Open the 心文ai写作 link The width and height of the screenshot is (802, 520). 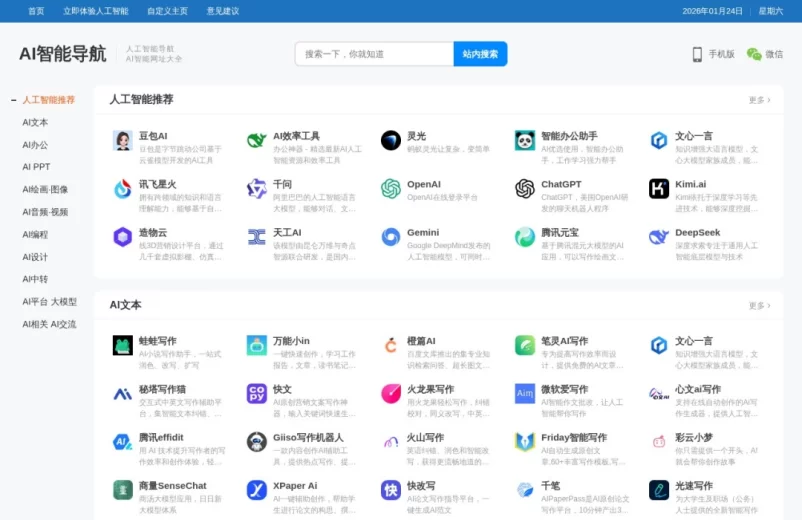pyautogui.click(x=698, y=389)
